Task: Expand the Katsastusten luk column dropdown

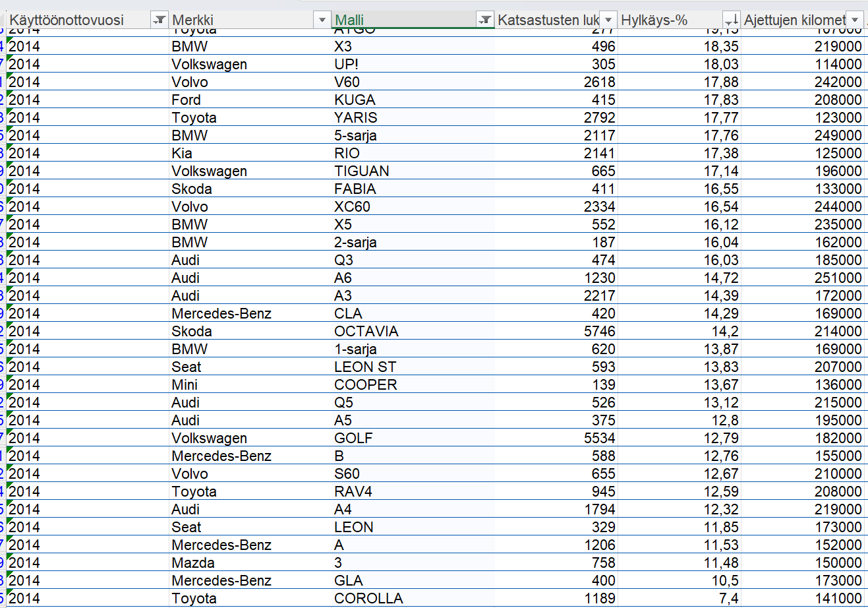Action: point(608,20)
